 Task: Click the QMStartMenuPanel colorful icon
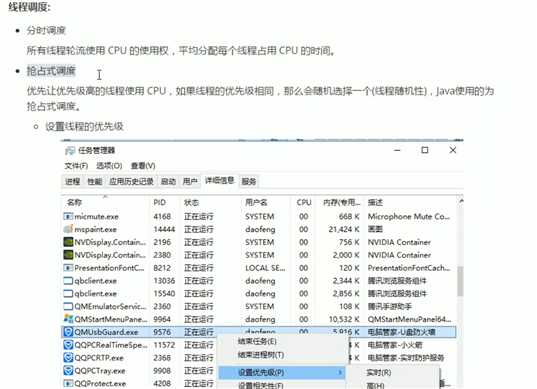click(68, 319)
